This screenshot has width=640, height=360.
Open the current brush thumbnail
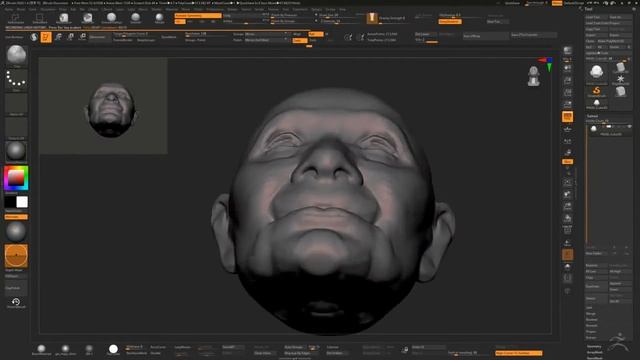pyautogui.click(x=16, y=55)
